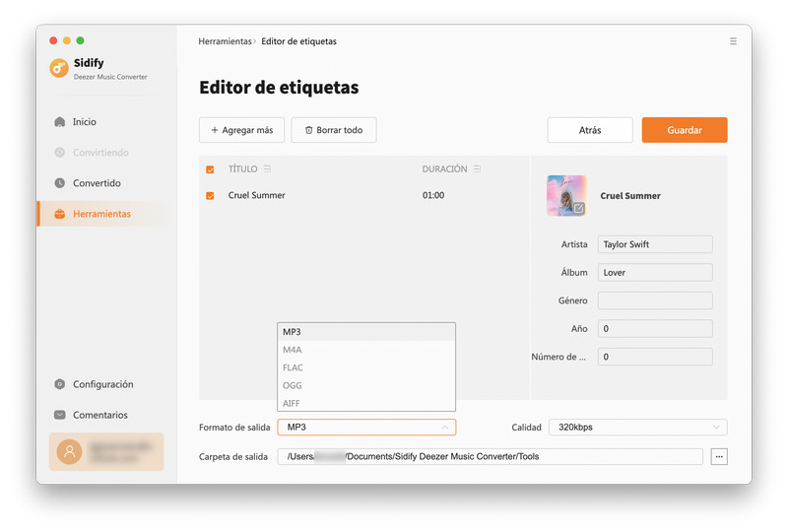Choose MP3 from format list

point(366,332)
